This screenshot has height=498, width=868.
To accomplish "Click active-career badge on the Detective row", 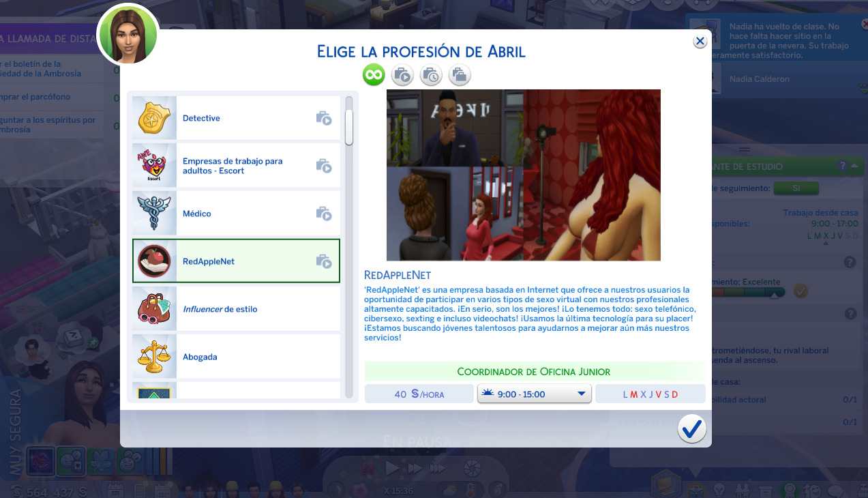I will (324, 118).
